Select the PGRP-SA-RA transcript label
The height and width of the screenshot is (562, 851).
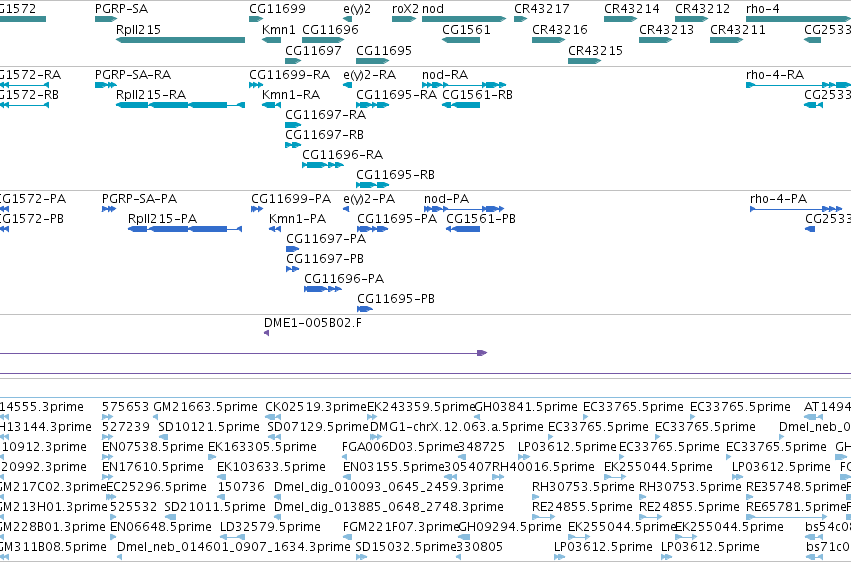[132, 74]
